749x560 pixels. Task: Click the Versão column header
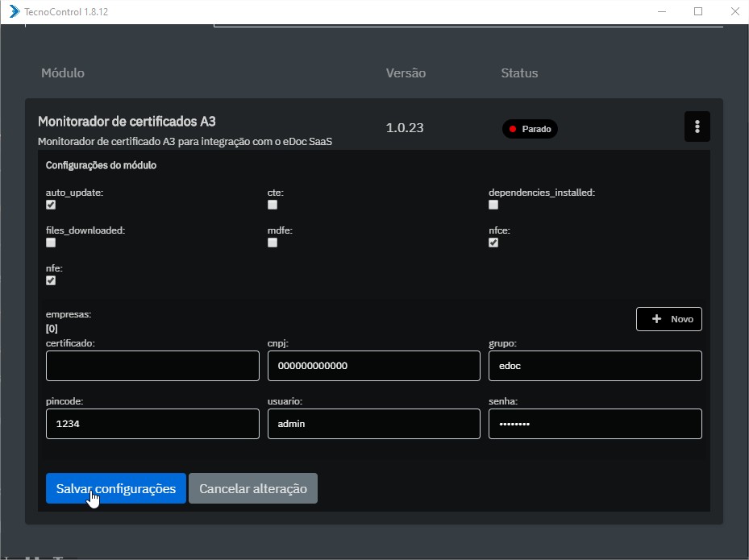[x=406, y=73]
